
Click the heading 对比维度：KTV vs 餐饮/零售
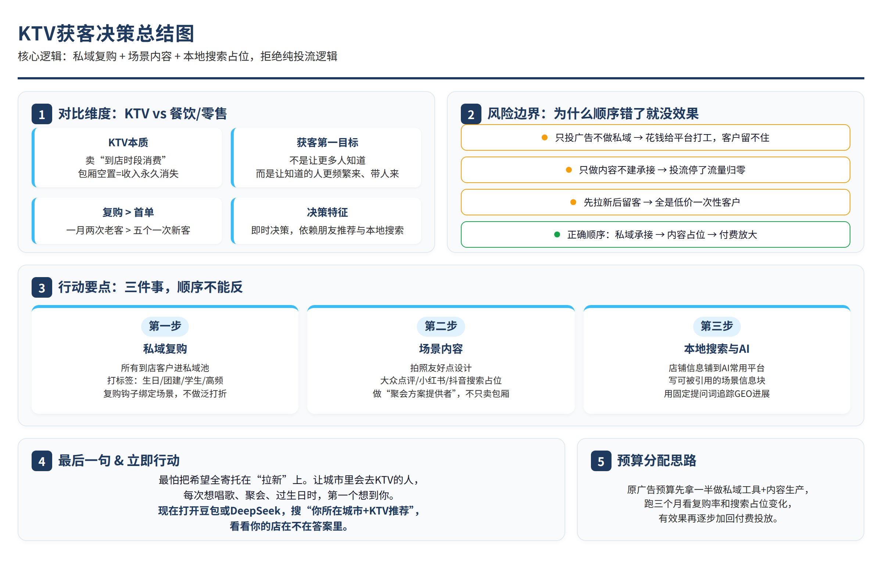click(143, 114)
